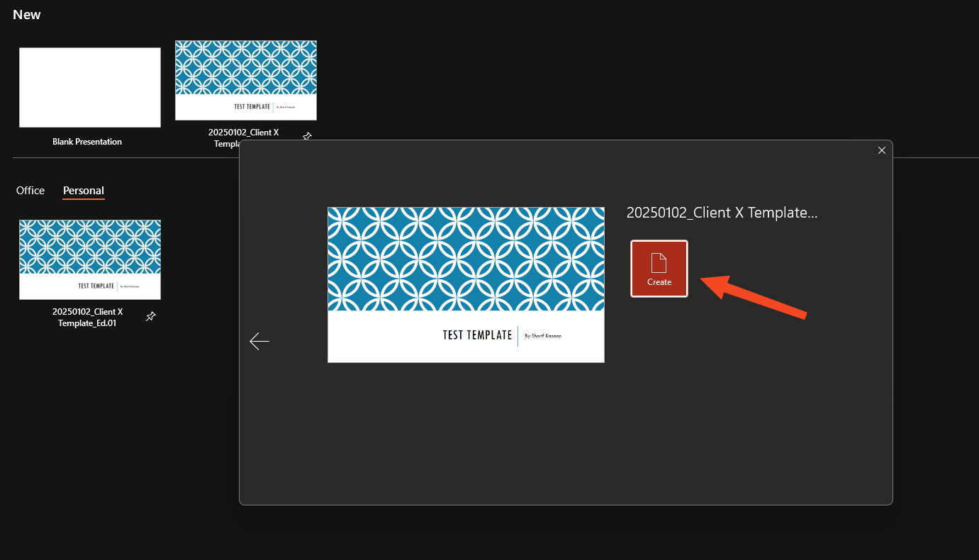Screen dimensions: 979x560
Task: Open the Personal tab's Client X template thumbnail
Action: 90,259
